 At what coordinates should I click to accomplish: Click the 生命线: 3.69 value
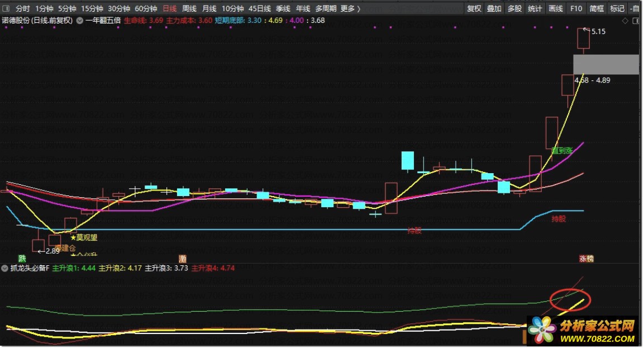tap(144, 20)
